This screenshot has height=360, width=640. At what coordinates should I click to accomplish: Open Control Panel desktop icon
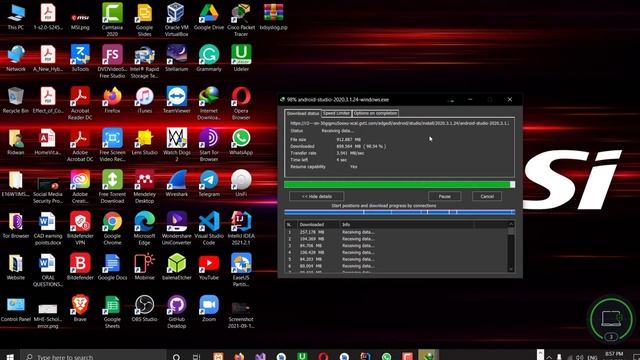16,309
